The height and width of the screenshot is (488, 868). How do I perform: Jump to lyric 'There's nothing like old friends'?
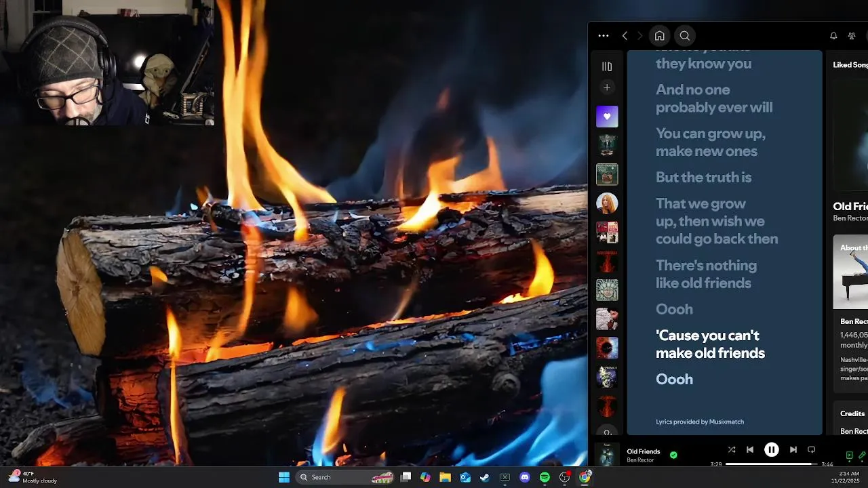(706, 274)
